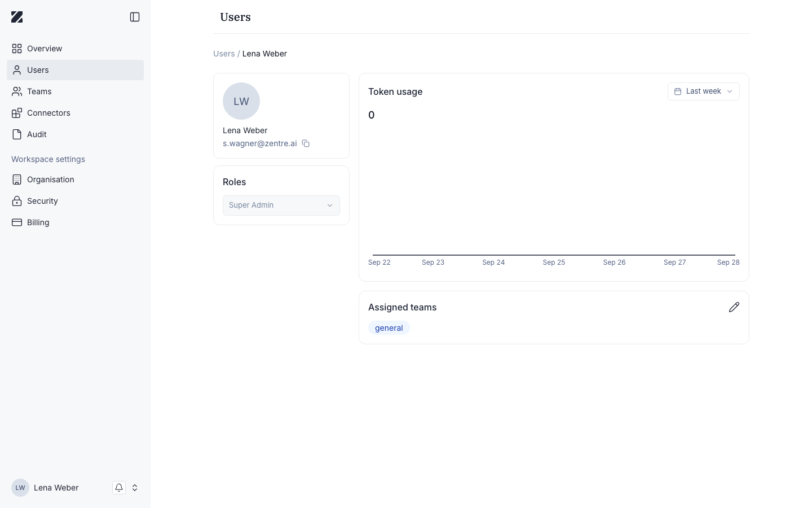Viewport: 812px width, 508px height.
Task: Click the Audit document icon
Action: tap(17, 134)
